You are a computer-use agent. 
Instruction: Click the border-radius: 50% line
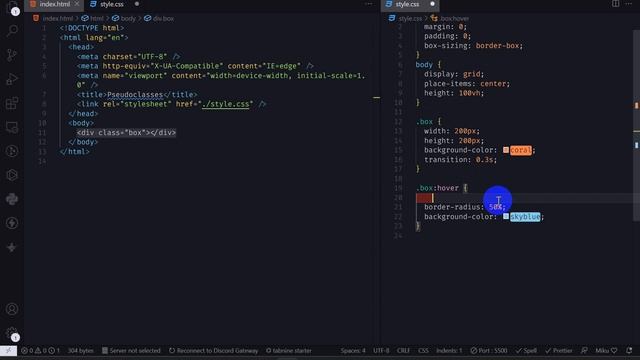pyautogui.click(x=464, y=207)
